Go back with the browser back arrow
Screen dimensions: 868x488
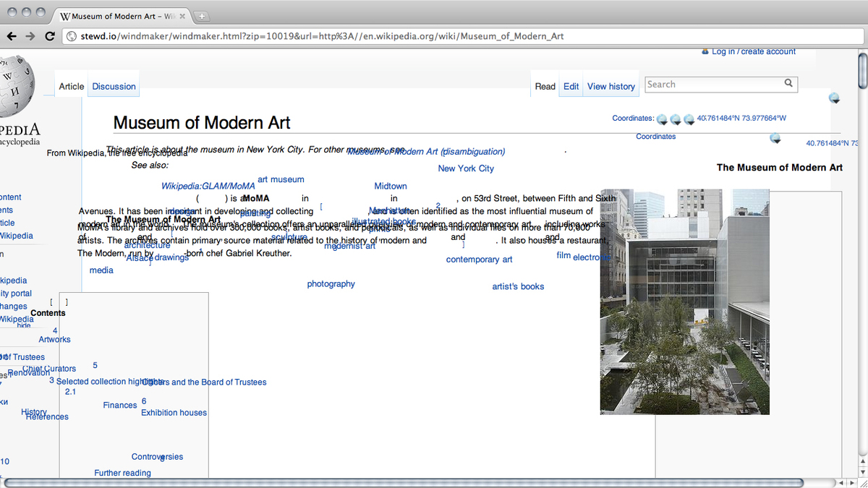click(x=12, y=36)
